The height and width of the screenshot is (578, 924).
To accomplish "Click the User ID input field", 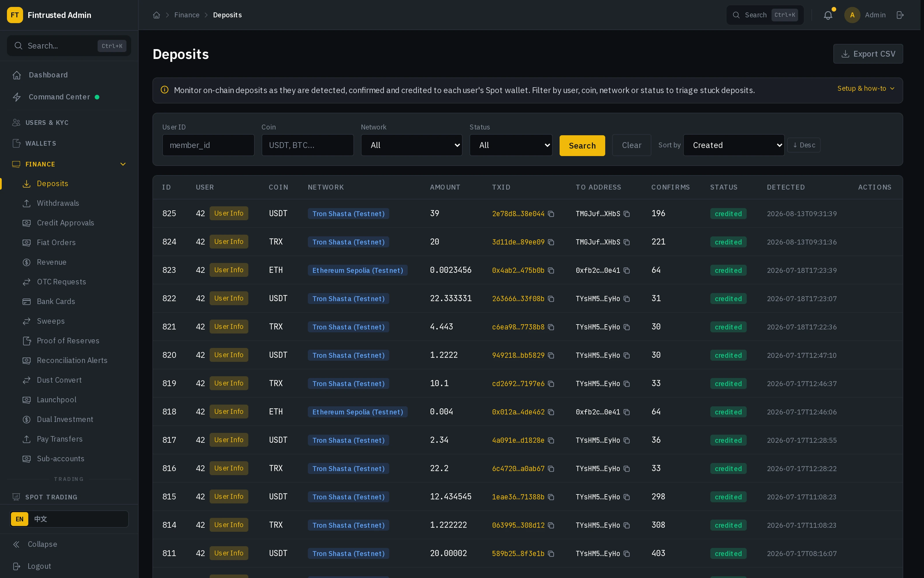I will click(208, 145).
